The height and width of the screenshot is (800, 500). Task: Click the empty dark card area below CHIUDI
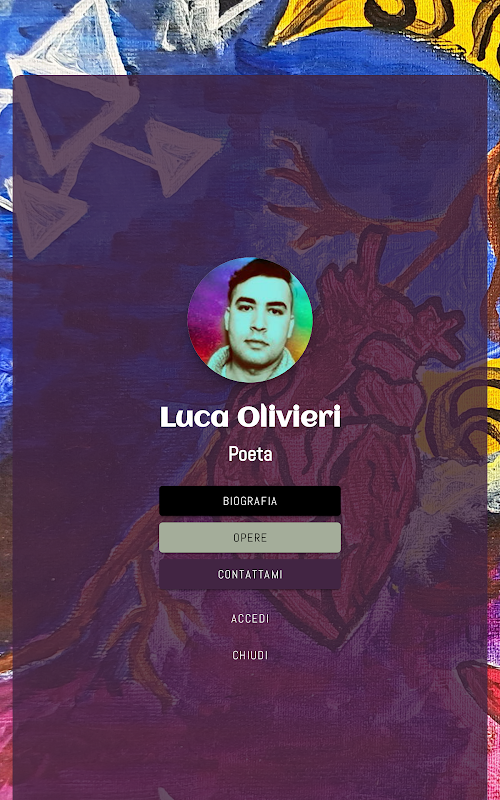click(x=250, y=730)
